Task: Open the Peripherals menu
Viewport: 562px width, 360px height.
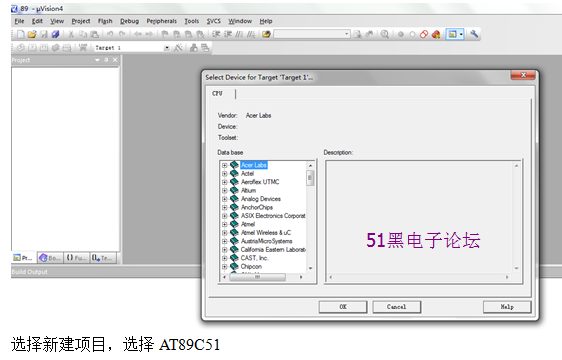Action: 161,21
